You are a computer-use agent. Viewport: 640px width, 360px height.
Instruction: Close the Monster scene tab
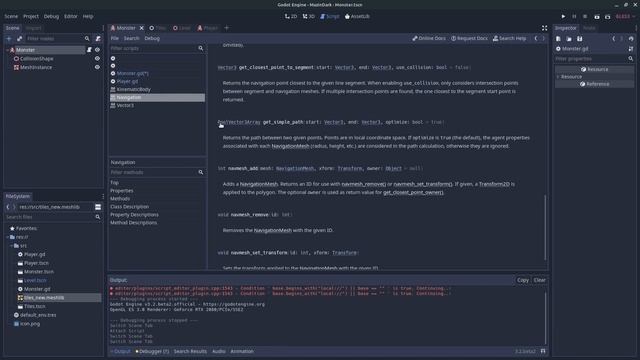coord(142,28)
